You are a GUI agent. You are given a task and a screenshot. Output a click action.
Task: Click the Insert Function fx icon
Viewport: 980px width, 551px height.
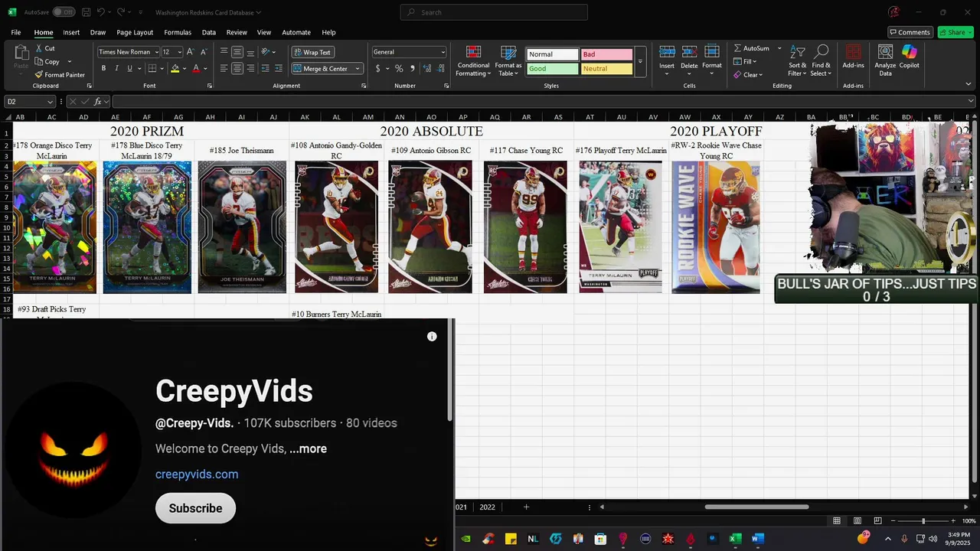(98, 102)
